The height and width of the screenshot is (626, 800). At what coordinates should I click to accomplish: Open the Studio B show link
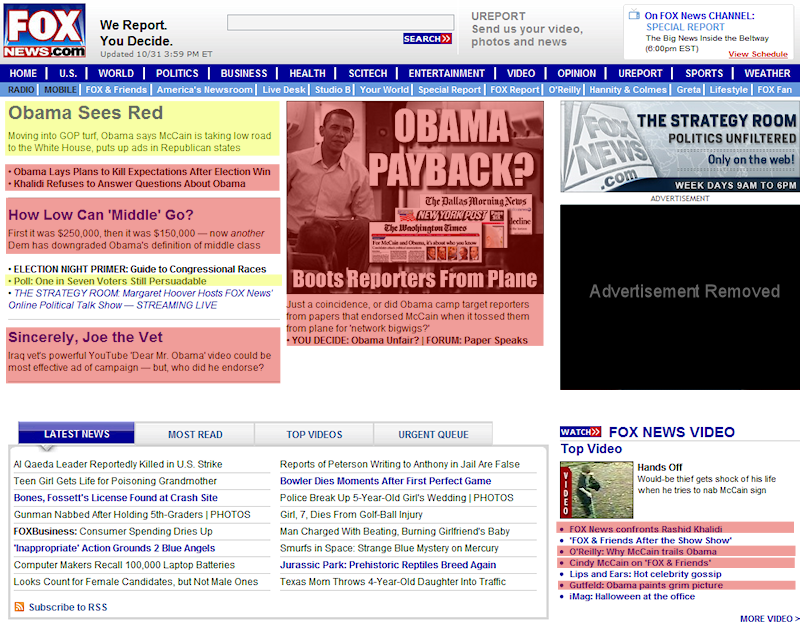[333, 90]
